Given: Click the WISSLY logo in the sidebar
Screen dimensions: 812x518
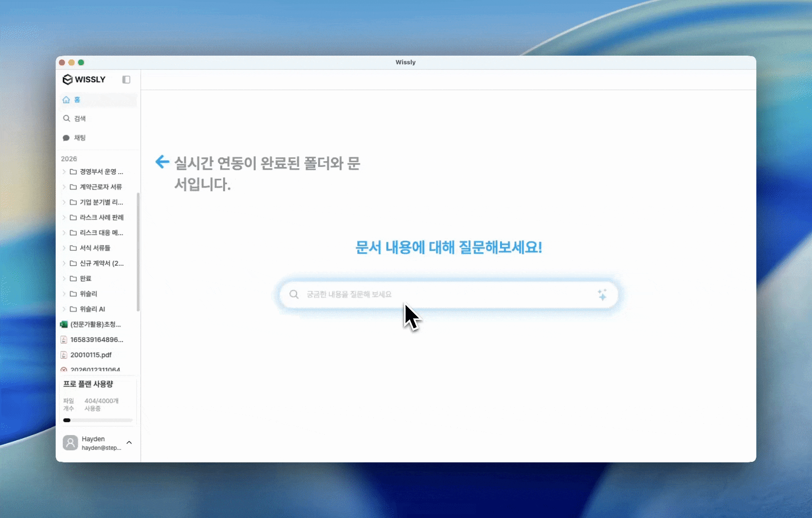Looking at the screenshot, I should point(84,80).
